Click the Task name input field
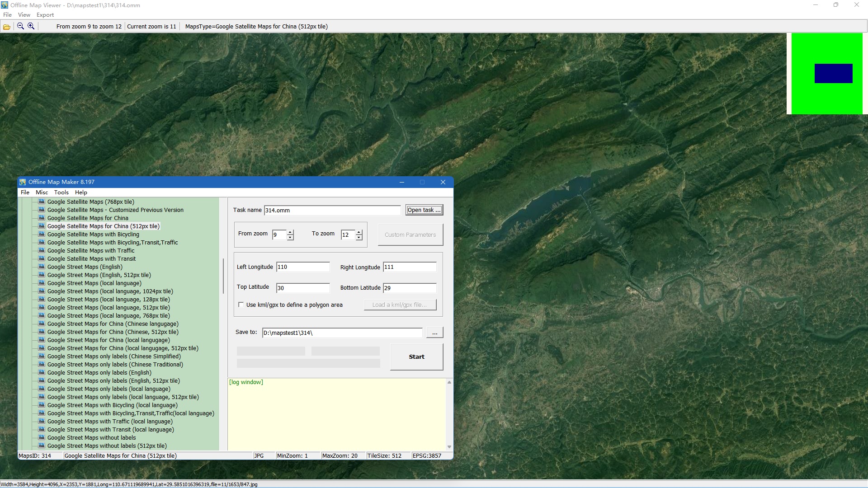Screen dimensions: 868x488 click(x=332, y=210)
